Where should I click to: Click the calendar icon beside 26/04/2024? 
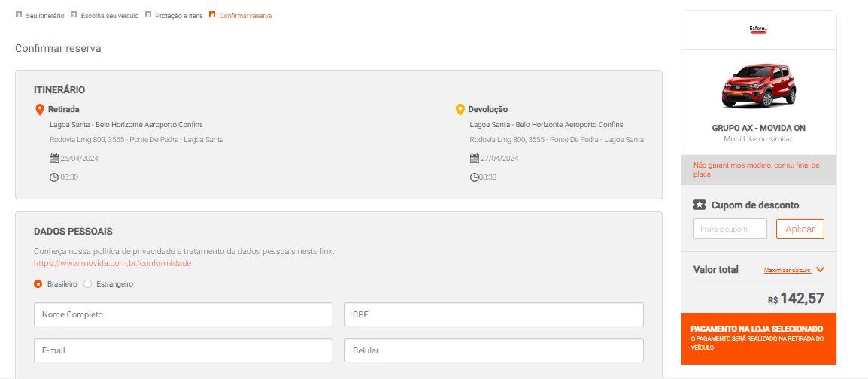click(53, 158)
